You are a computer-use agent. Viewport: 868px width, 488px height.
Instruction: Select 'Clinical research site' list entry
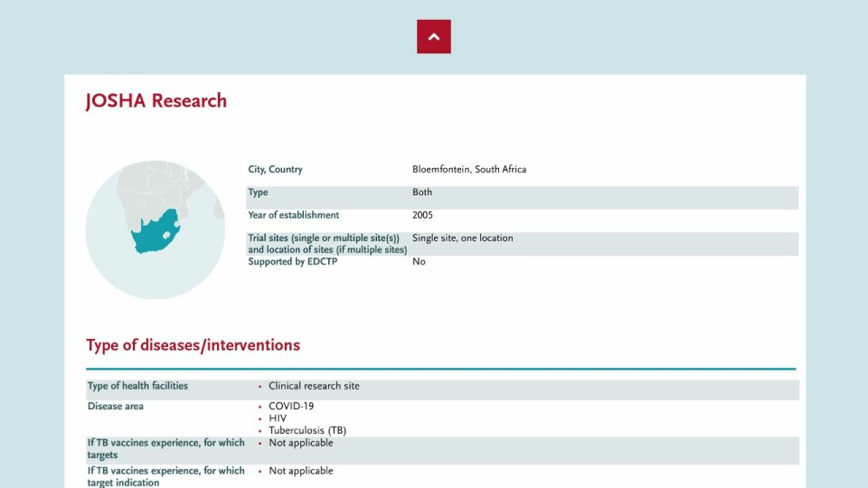point(314,386)
